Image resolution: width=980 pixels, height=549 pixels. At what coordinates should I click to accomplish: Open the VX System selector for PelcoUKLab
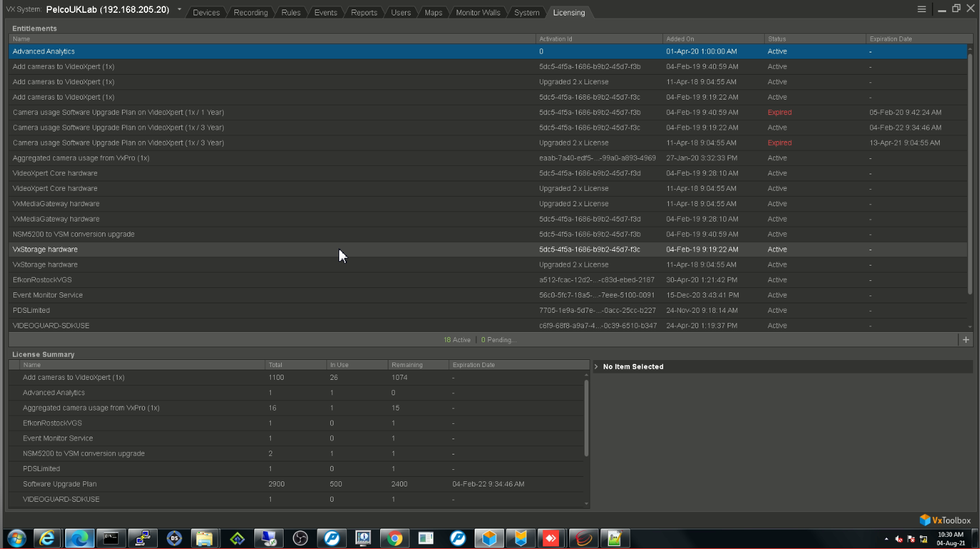tap(180, 10)
